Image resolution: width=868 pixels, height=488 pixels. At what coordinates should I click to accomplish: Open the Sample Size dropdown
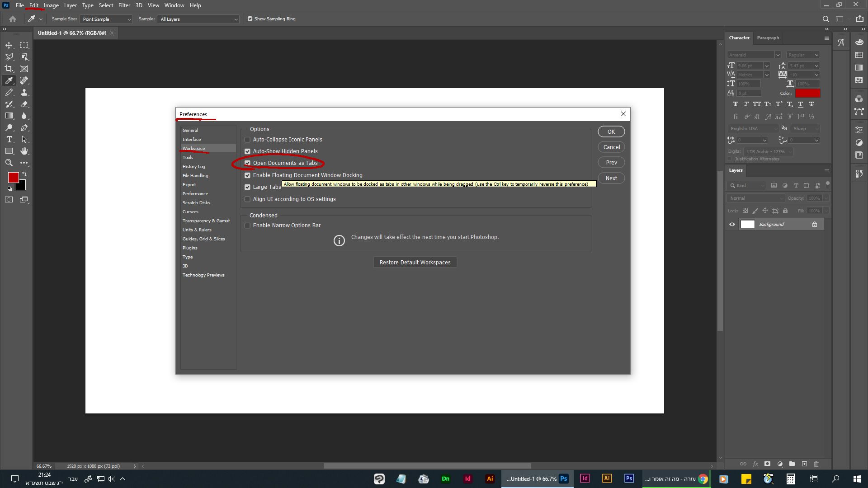point(107,19)
